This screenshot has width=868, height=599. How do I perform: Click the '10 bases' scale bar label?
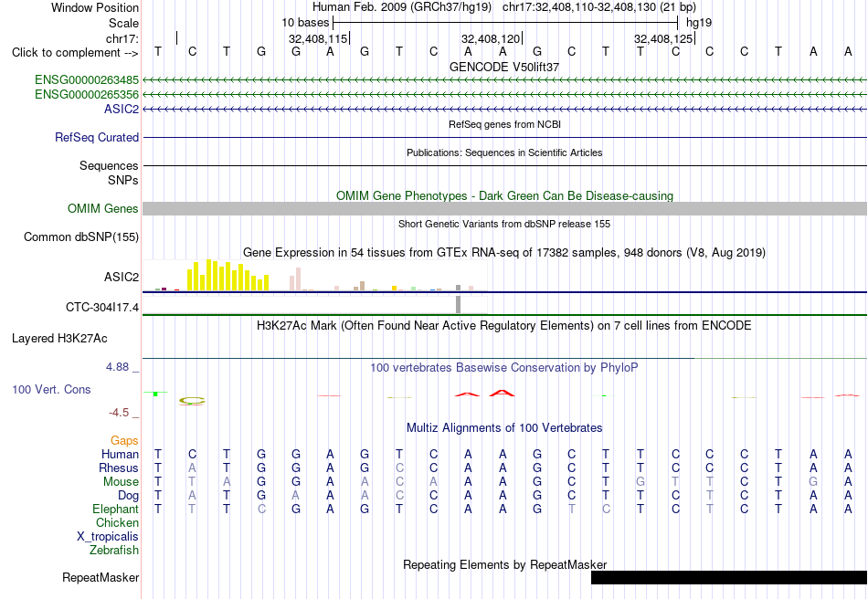pos(305,23)
